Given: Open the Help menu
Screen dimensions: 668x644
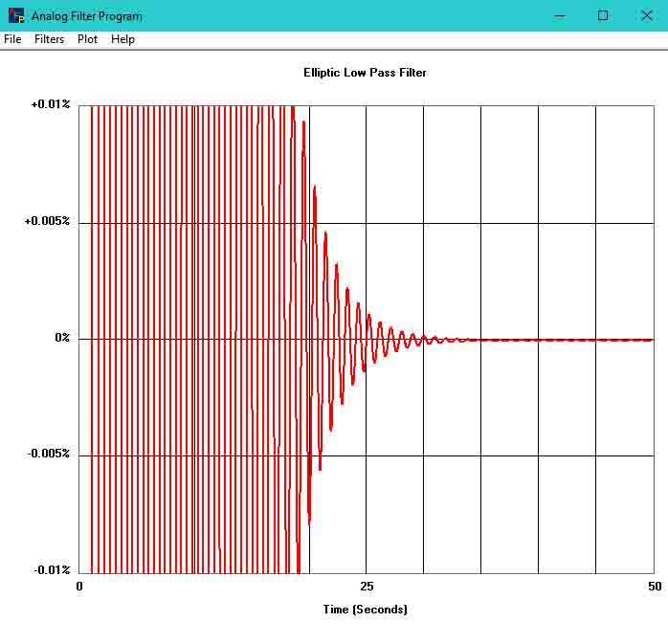Looking at the screenshot, I should click(x=122, y=39).
